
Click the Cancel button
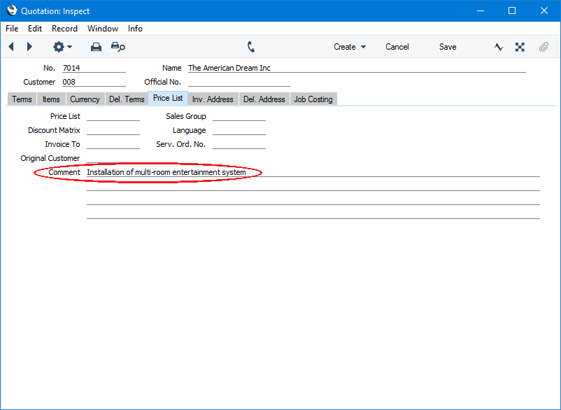tap(397, 47)
